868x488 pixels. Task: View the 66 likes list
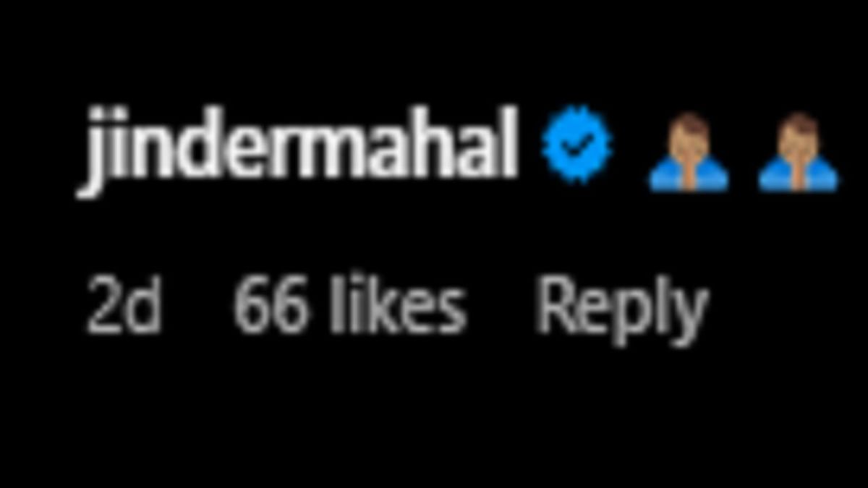[x=349, y=307]
